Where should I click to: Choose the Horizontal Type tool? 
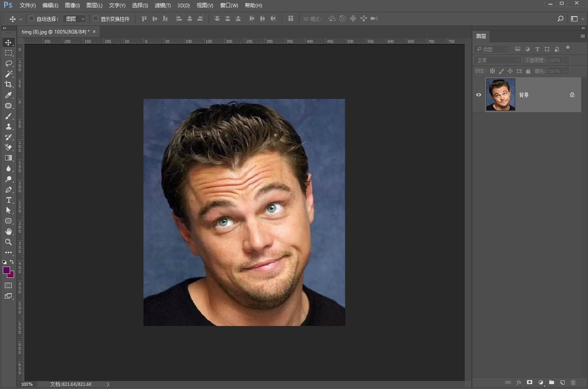click(x=8, y=200)
